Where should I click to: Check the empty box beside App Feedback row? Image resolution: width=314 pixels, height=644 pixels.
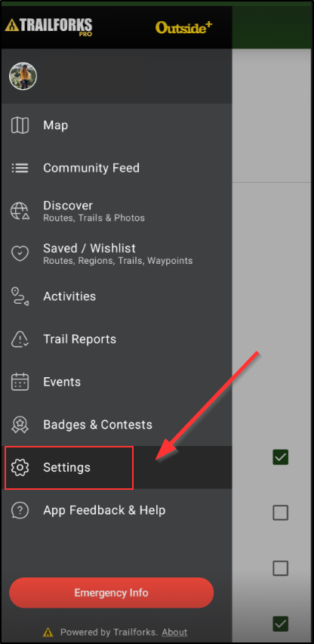point(281,512)
